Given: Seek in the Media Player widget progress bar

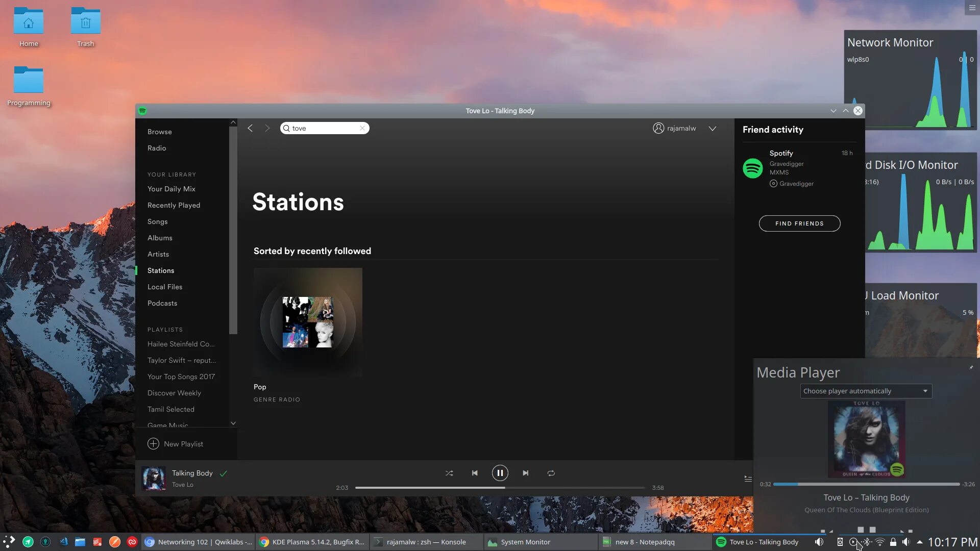Looking at the screenshot, I should [866, 484].
